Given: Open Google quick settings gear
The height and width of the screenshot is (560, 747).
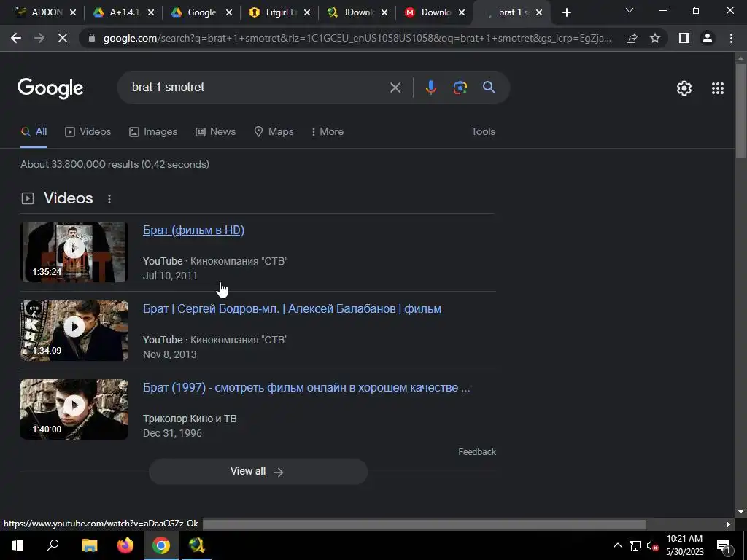Looking at the screenshot, I should [684, 88].
